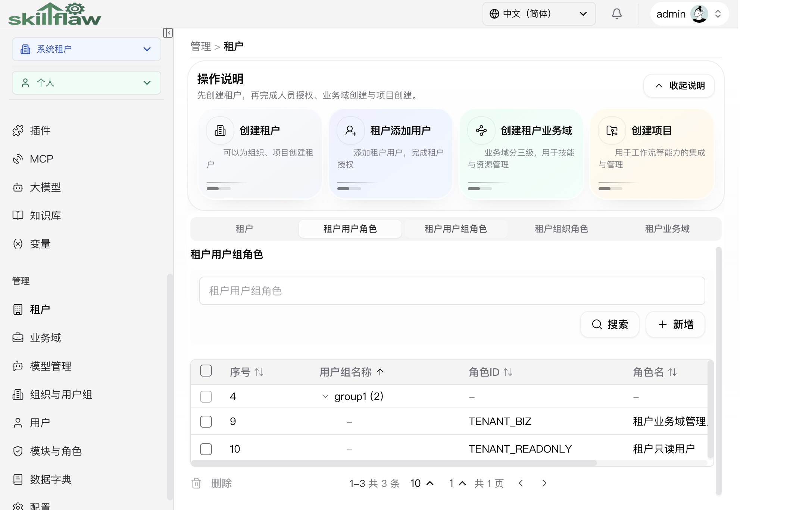The image size is (812, 510).
Task: Sort by 序号 column arrows
Action: (x=259, y=372)
